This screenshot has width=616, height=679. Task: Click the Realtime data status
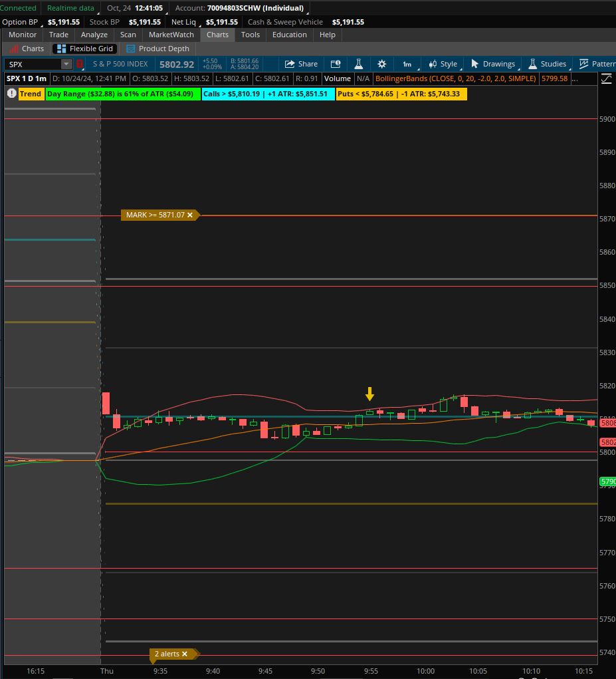click(x=70, y=8)
